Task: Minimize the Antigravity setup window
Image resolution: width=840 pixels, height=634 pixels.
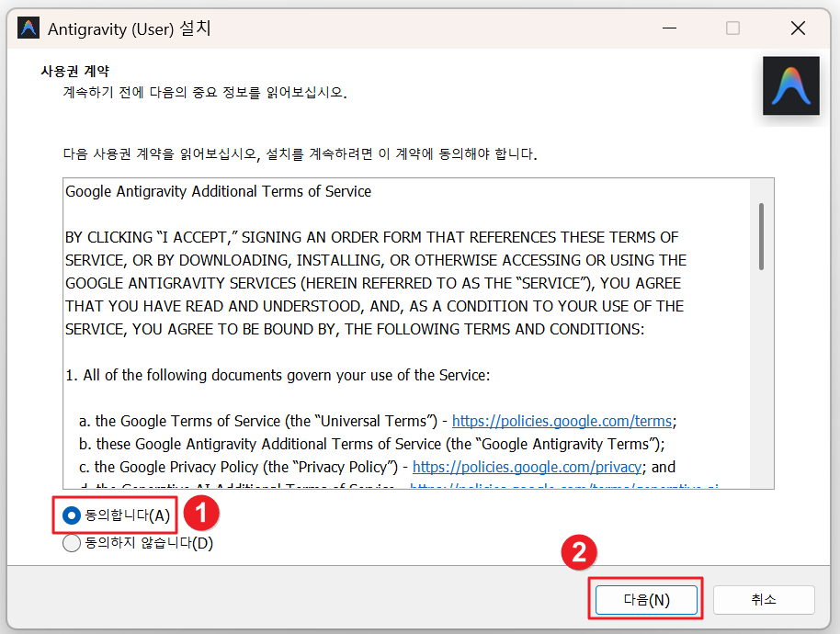Action: 669,28
